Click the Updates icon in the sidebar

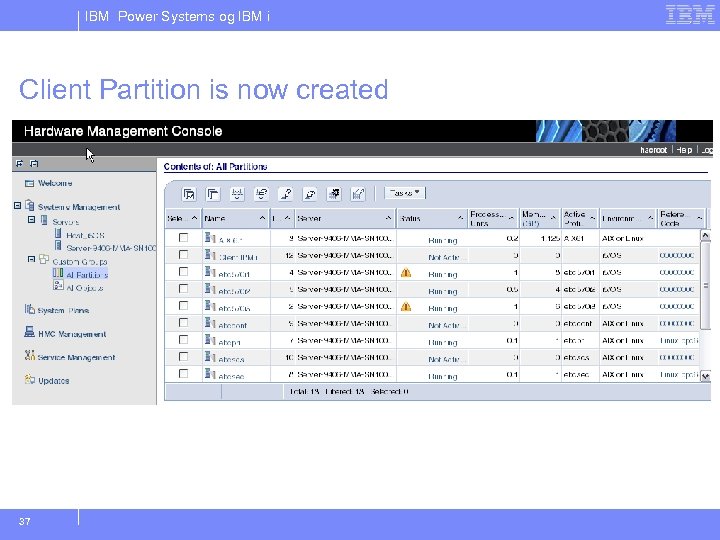click(x=30, y=379)
